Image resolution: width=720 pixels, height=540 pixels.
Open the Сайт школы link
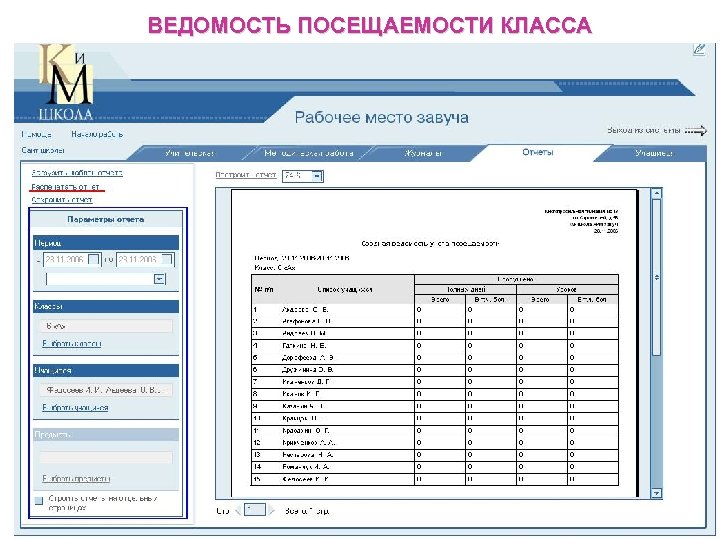tap(43, 150)
